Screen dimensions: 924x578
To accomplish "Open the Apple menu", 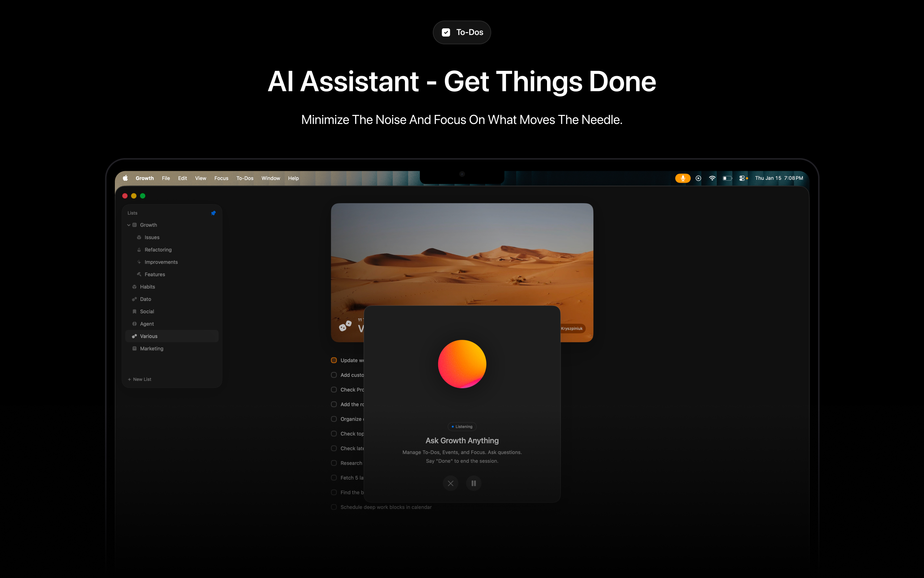I will tap(125, 178).
